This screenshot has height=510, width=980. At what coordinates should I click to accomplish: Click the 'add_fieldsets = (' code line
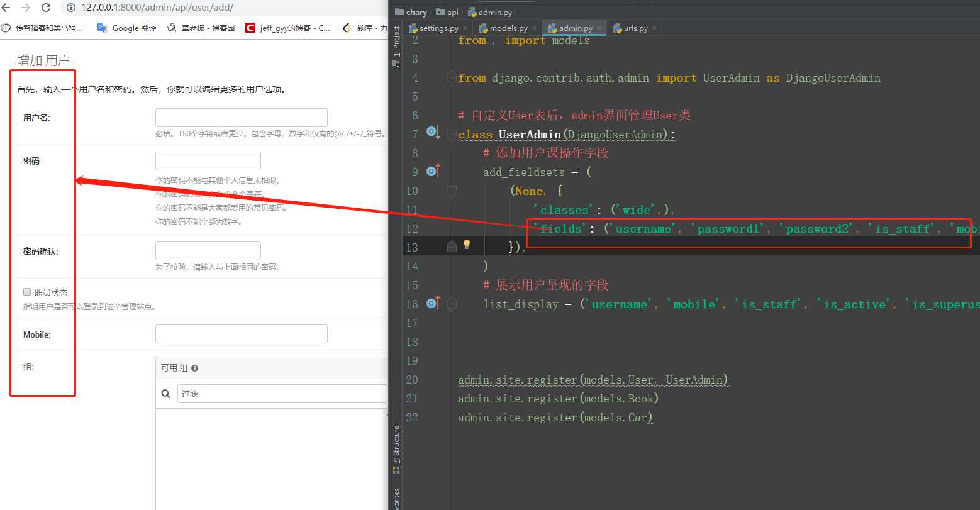[537, 172]
